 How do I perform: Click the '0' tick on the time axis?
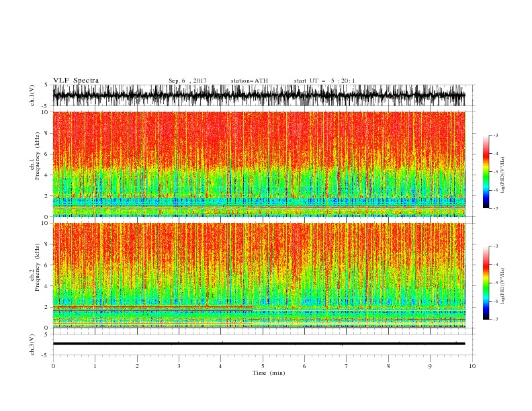[53, 366]
